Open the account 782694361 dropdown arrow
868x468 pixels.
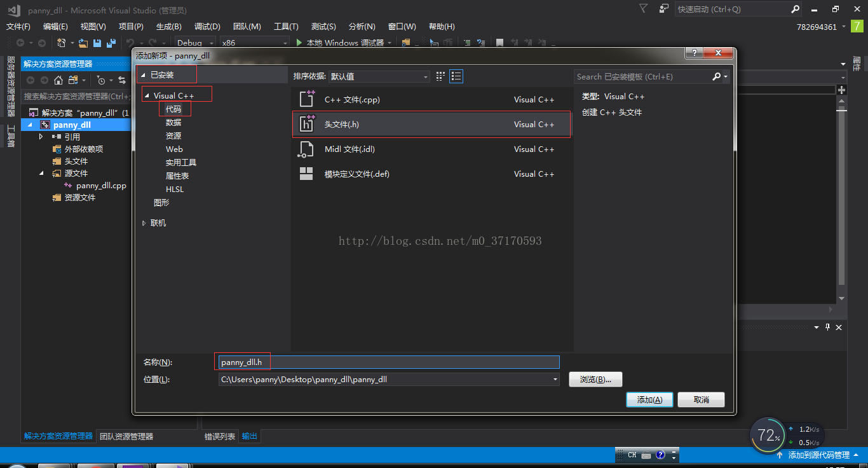pos(843,27)
